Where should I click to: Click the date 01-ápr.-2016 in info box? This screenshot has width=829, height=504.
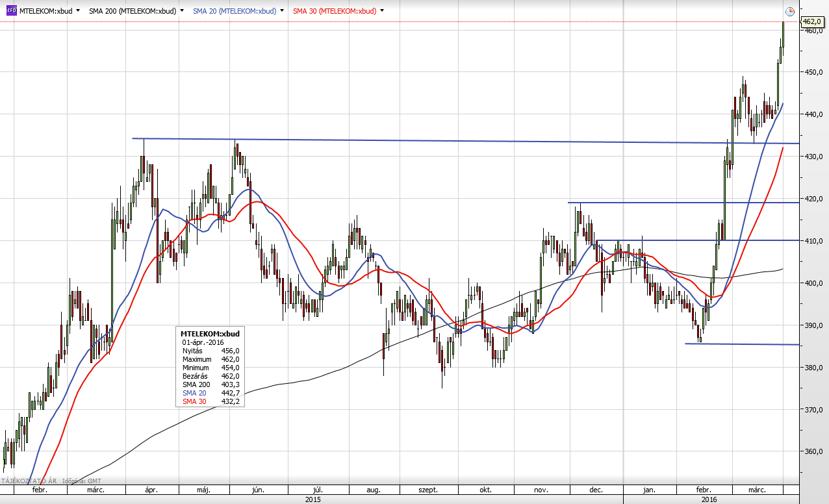coord(202,342)
